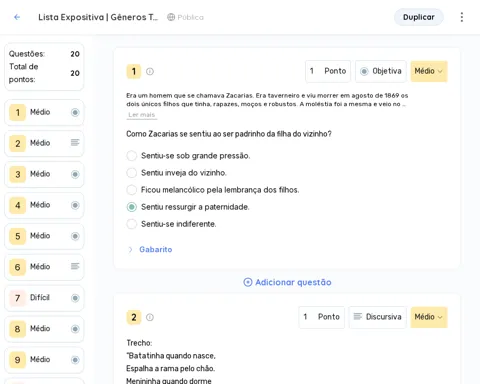The width and height of the screenshot is (480, 384).
Task: Click the line 'Espalha a rama pelo chão'
Action: coord(170,369)
